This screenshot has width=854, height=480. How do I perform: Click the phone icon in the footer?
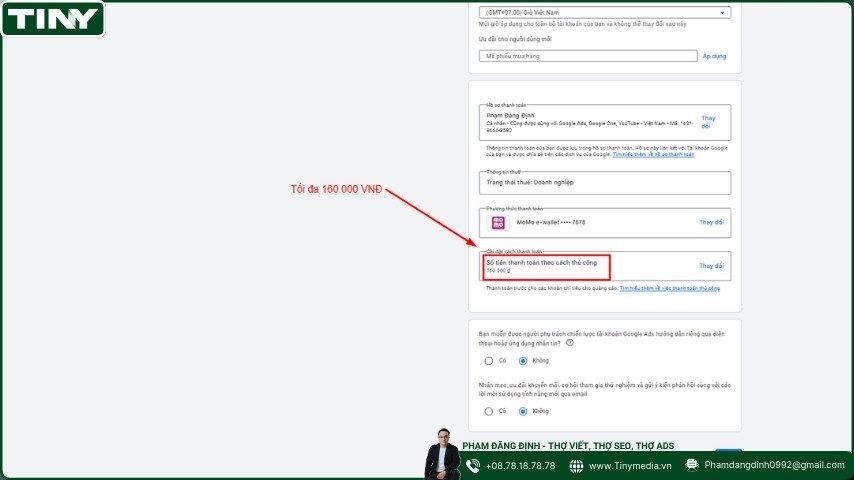(x=473, y=466)
